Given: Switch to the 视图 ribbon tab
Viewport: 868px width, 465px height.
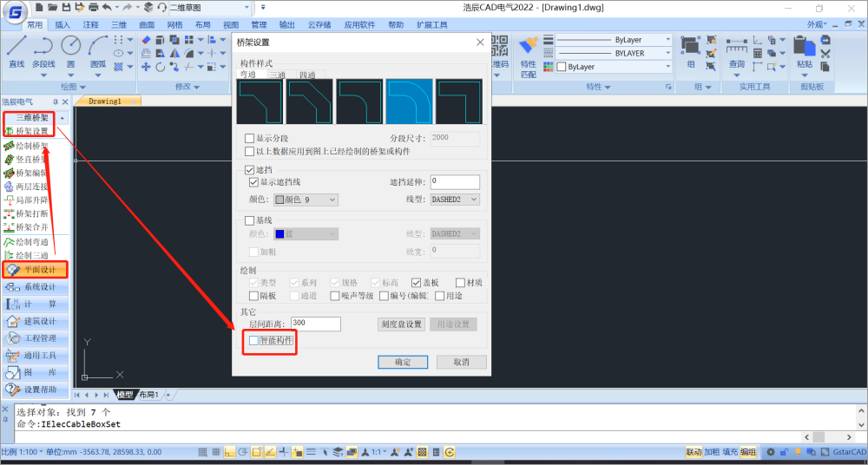Looking at the screenshot, I should pyautogui.click(x=231, y=25).
